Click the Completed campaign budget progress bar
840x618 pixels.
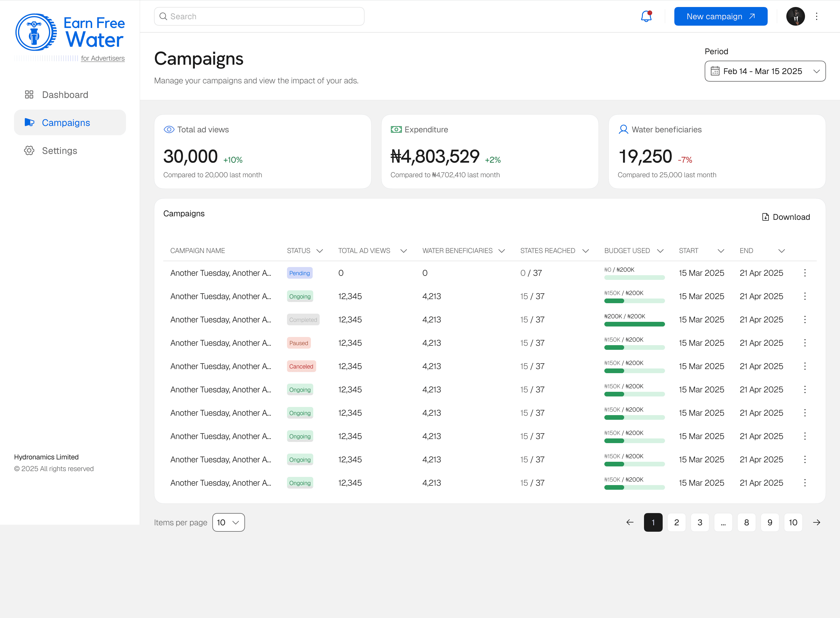pos(634,324)
